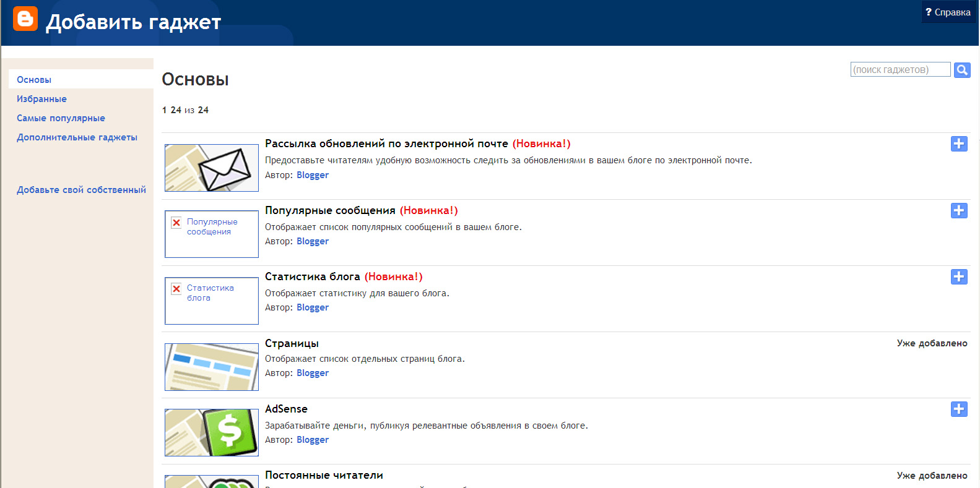The image size is (980, 488).
Task: Open the Справка help link
Action: click(x=948, y=12)
